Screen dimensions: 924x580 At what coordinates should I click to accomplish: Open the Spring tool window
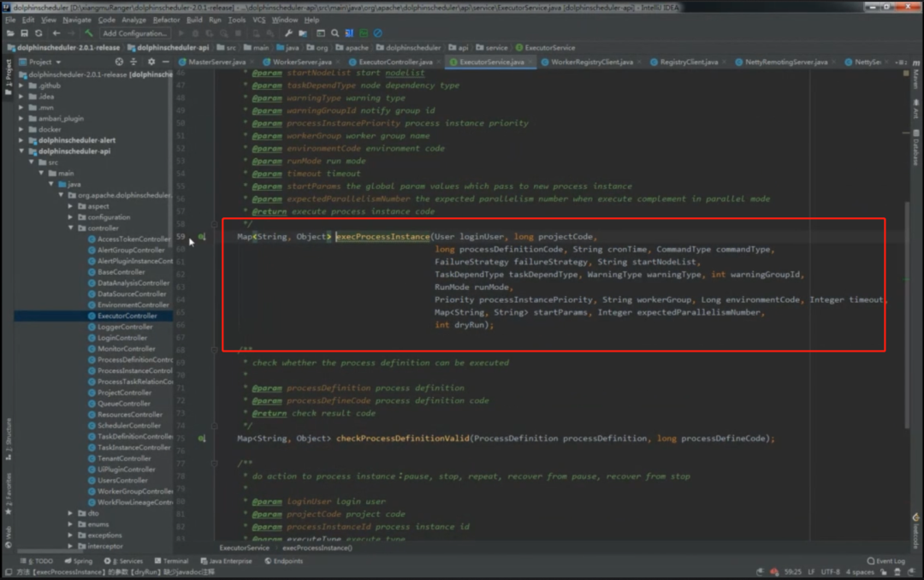[x=79, y=561]
